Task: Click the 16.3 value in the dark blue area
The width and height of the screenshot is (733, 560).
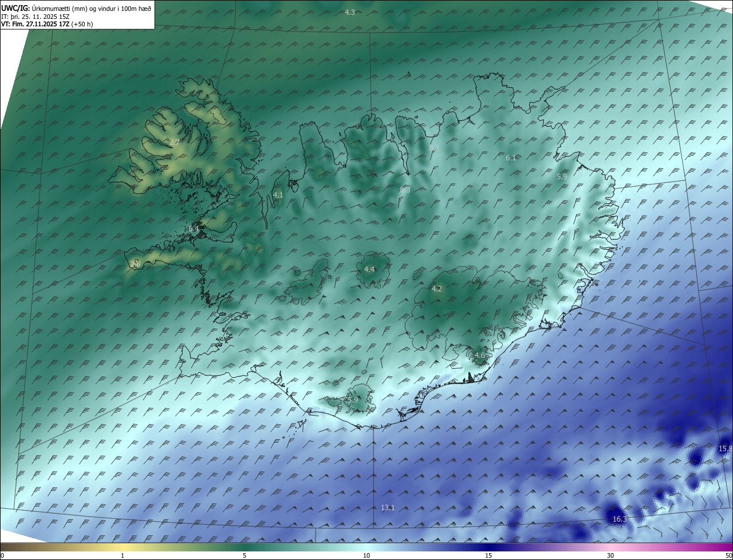Action: coord(620,519)
